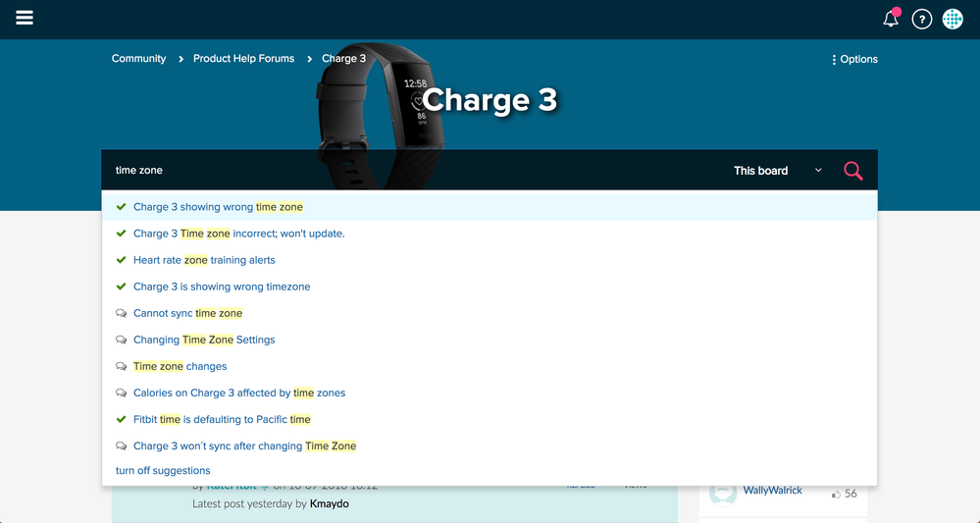980x523 pixels.
Task: Click the three-dot icon beside Options
Action: tap(834, 60)
